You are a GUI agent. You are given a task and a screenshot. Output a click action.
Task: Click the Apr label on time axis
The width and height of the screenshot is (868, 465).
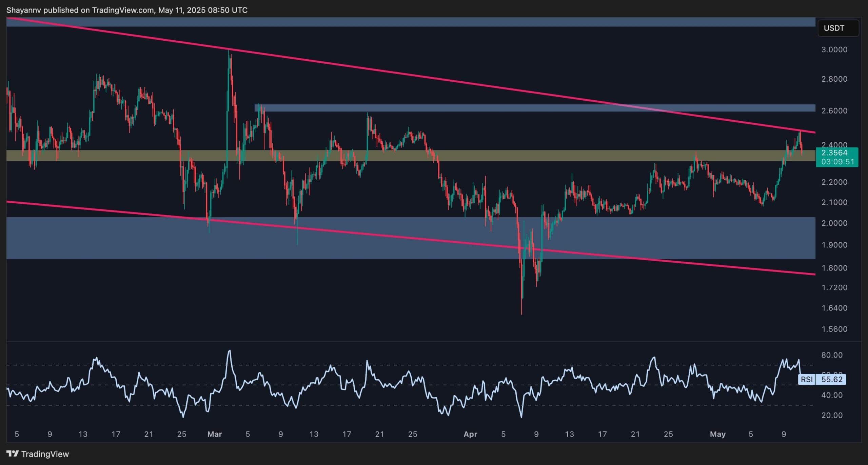click(x=470, y=434)
